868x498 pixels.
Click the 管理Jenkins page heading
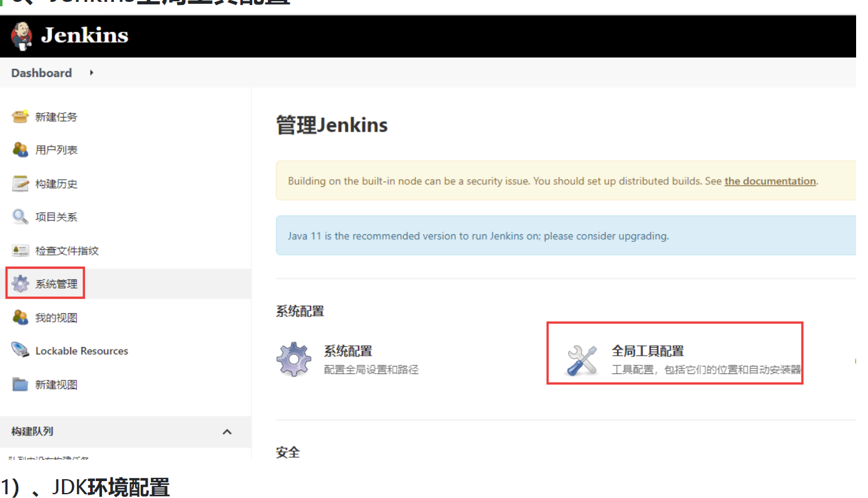pyautogui.click(x=332, y=125)
